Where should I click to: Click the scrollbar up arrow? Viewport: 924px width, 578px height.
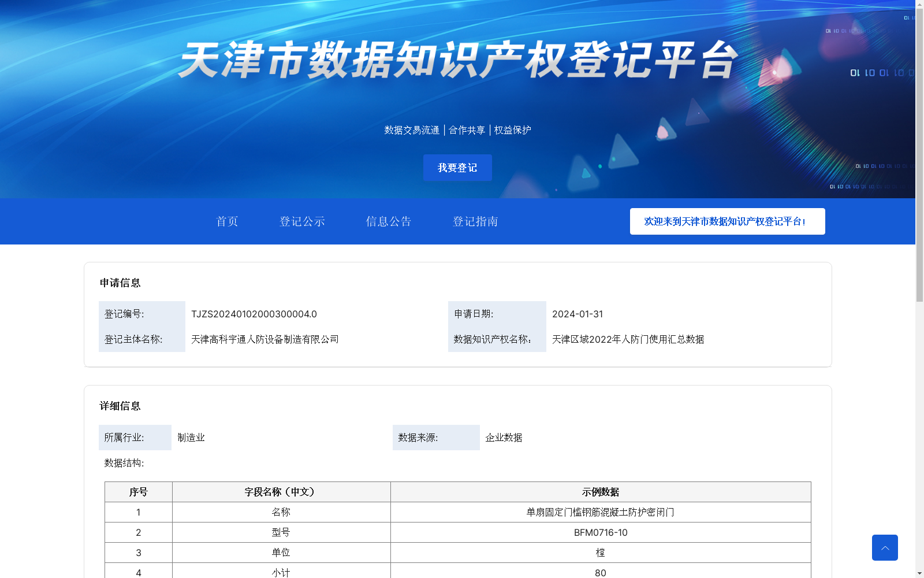point(919,3)
